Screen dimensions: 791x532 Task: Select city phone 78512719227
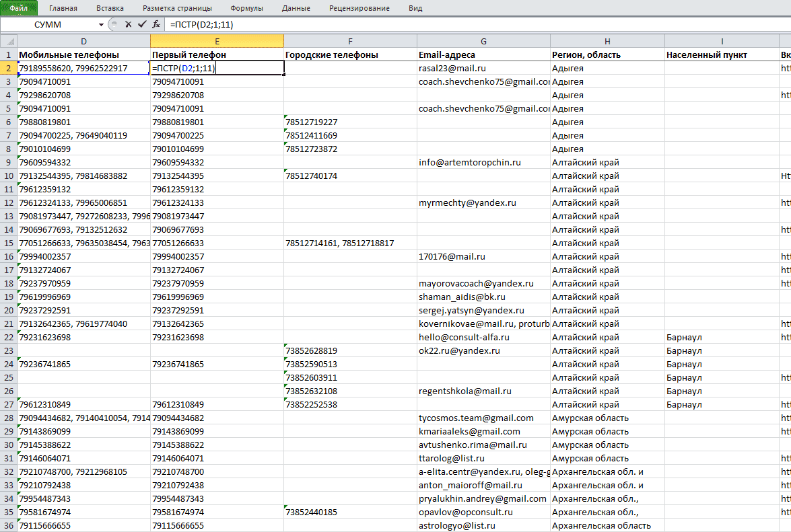tap(350, 122)
